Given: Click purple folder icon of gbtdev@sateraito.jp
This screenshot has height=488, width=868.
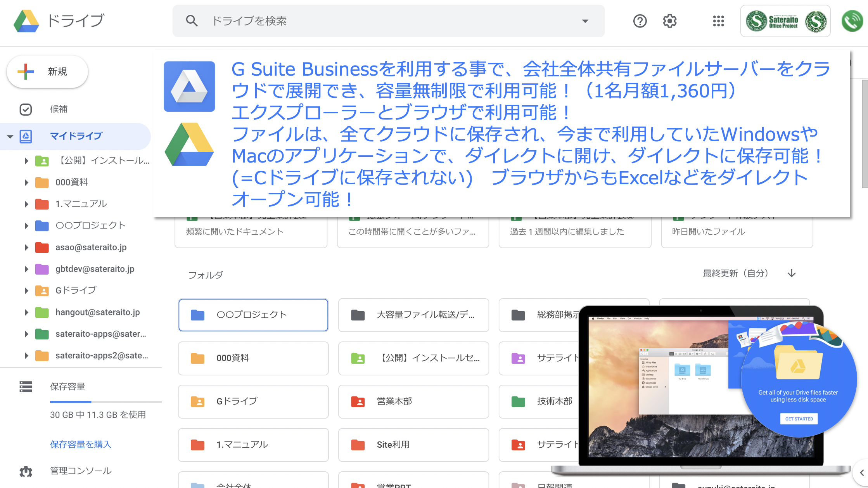Looking at the screenshot, I should pyautogui.click(x=42, y=269).
